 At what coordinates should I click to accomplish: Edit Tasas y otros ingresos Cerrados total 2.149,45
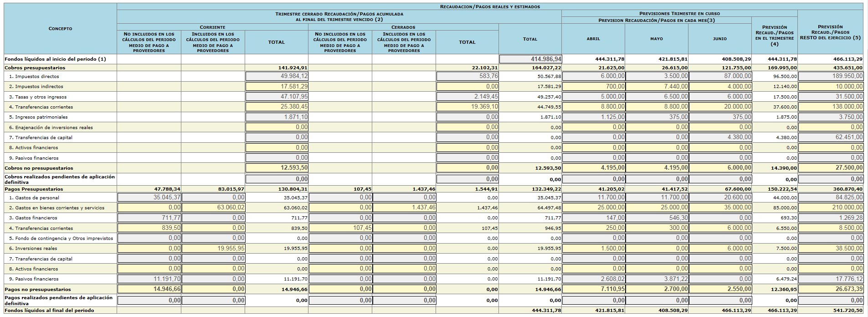467,97
